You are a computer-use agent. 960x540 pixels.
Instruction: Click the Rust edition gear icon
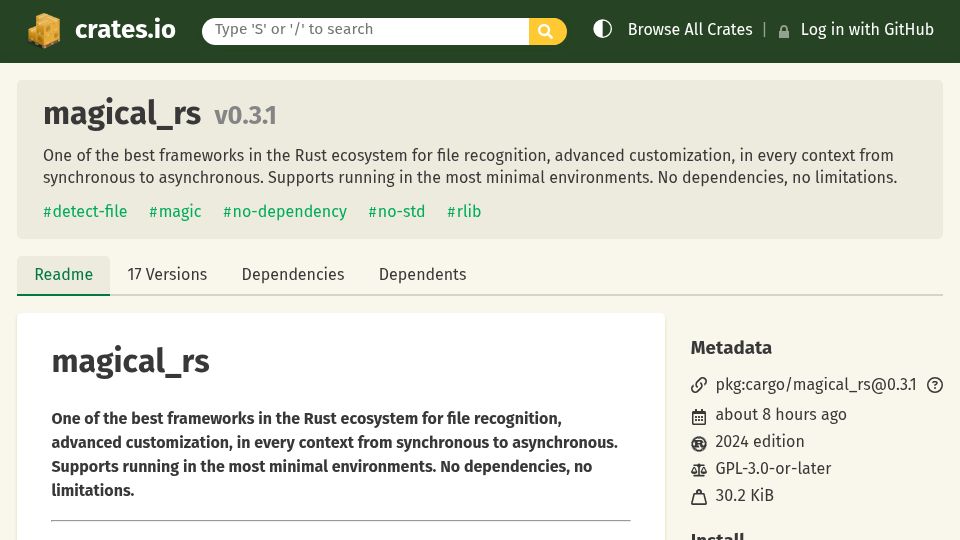tap(699, 443)
